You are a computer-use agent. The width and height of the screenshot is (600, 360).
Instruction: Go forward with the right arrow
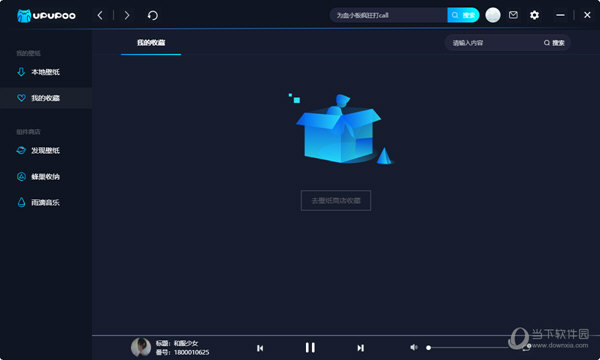[x=127, y=15]
